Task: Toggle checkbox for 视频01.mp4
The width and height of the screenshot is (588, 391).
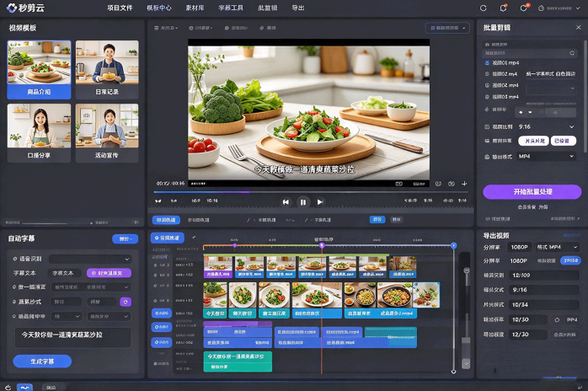Action: click(487, 62)
